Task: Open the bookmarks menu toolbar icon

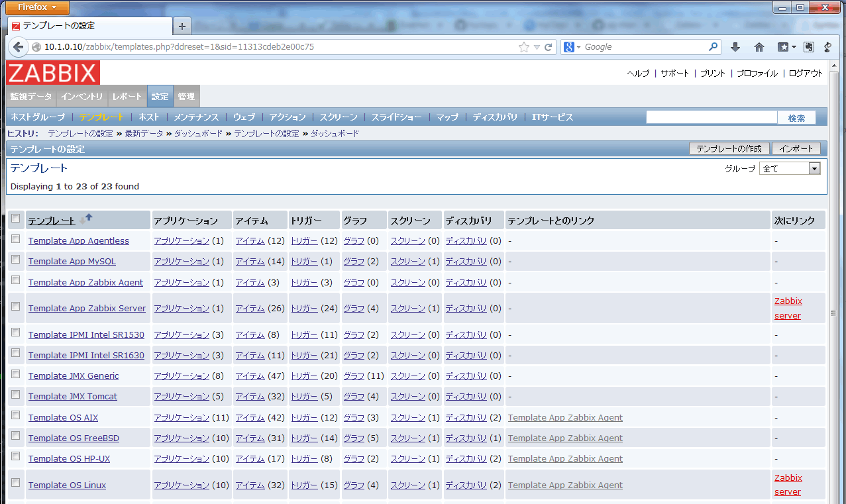Action: [786, 47]
